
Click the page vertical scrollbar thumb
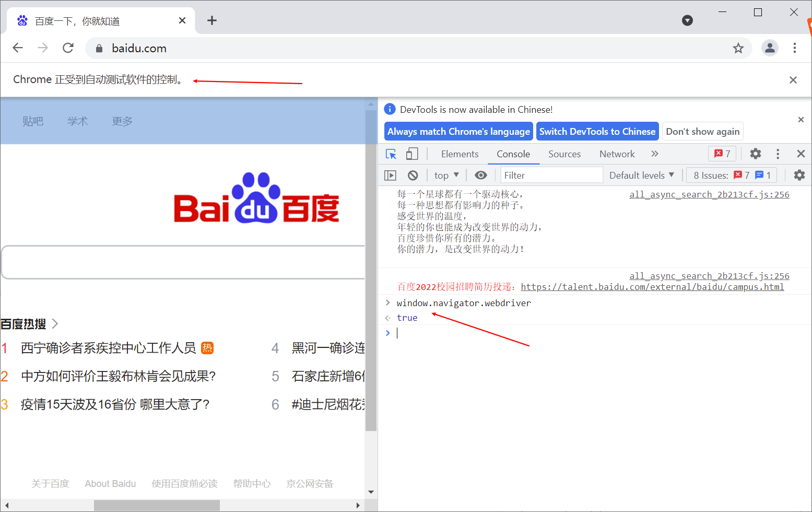click(x=371, y=270)
